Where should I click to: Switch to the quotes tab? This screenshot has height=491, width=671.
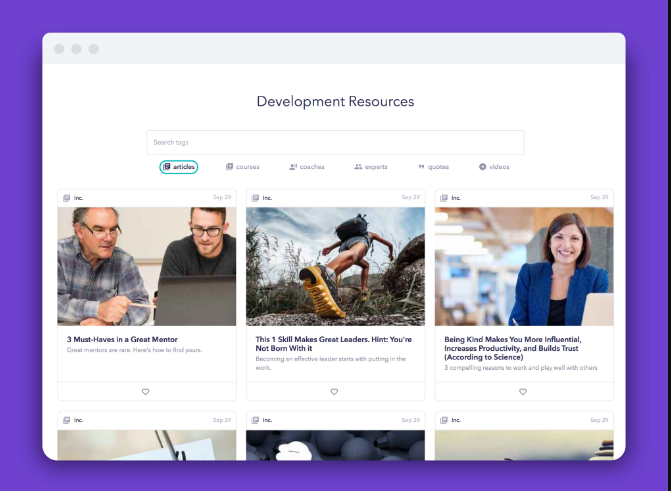[x=433, y=167]
